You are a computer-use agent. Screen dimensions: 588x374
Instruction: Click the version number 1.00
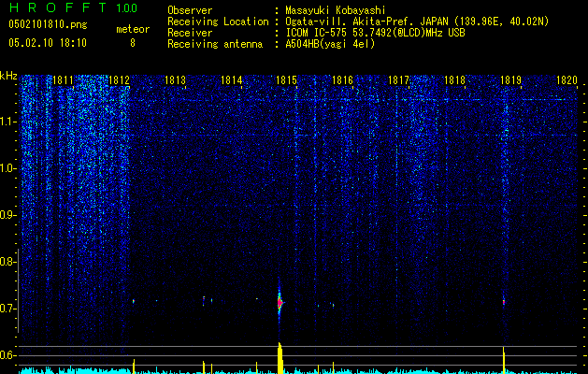pos(126,7)
